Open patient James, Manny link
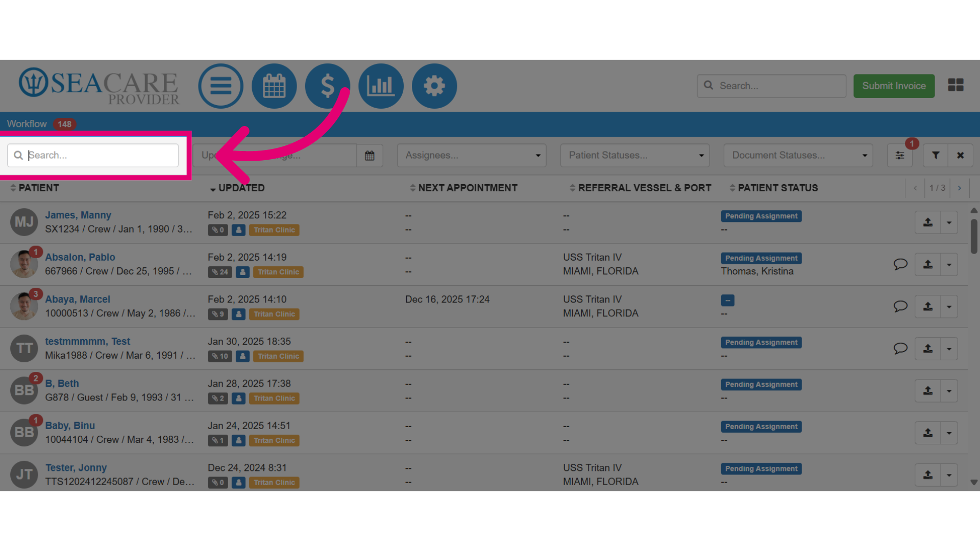Viewport: 980px width, 551px height. 78,215
